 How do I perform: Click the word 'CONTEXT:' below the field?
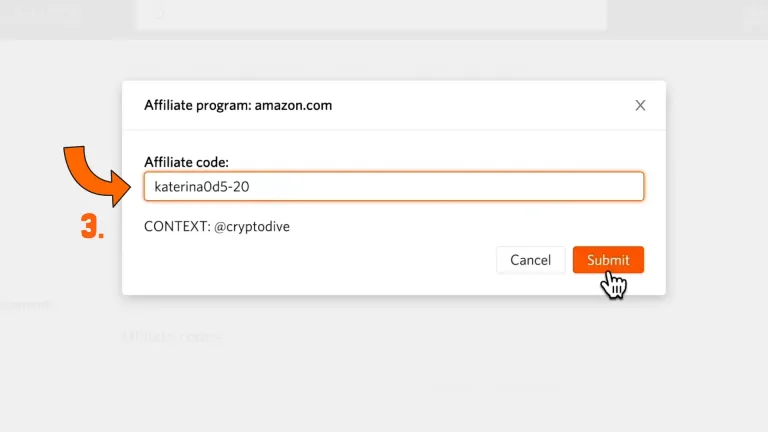tap(177, 227)
